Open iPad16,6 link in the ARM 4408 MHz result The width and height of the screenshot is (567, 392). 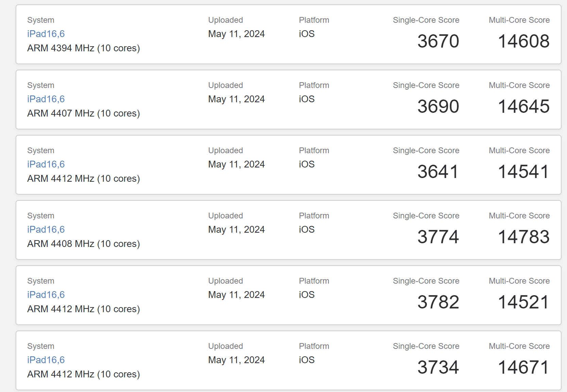[46, 230]
